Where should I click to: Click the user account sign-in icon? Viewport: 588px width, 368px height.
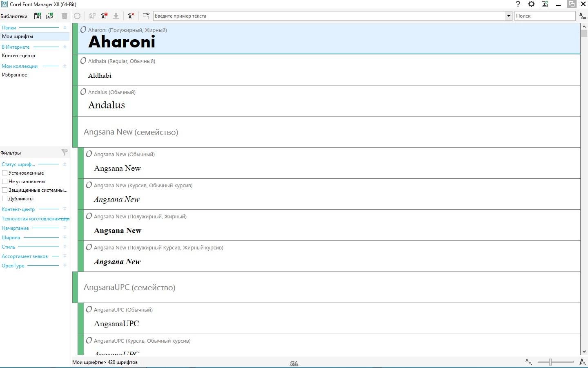coord(545,4)
